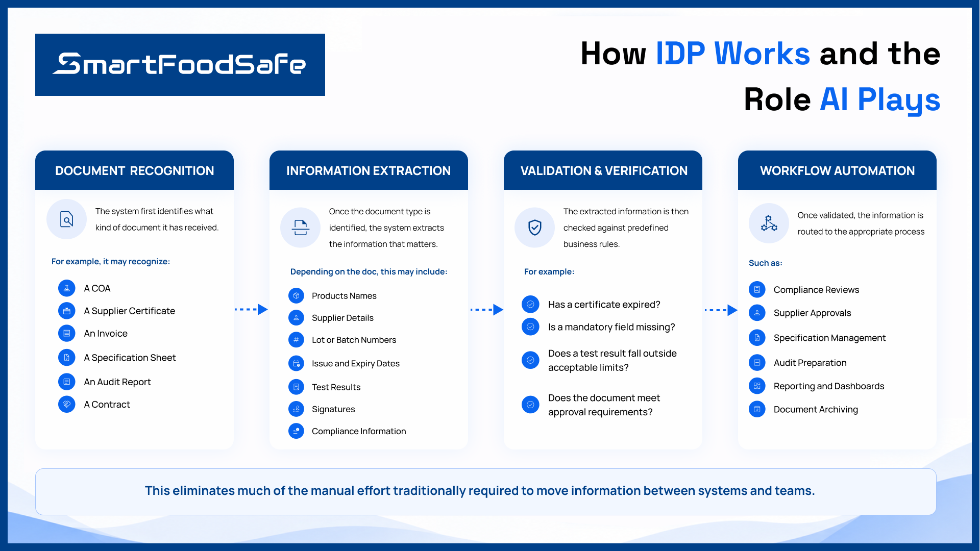
Task: Click the 'This eliminates much of the manual effort' banner
Action: click(x=485, y=491)
